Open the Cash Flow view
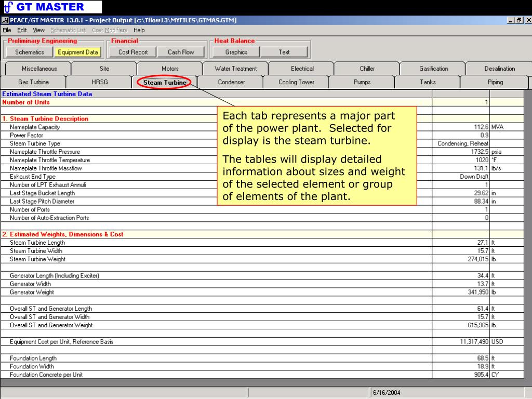 point(181,52)
